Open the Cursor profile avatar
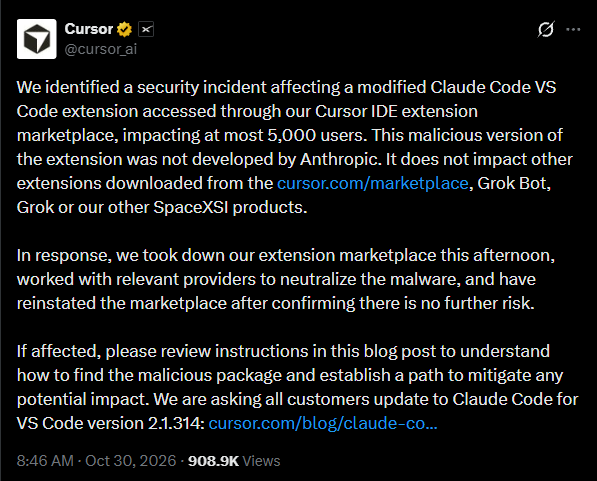The height and width of the screenshot is (481, 597). (37, 39)
